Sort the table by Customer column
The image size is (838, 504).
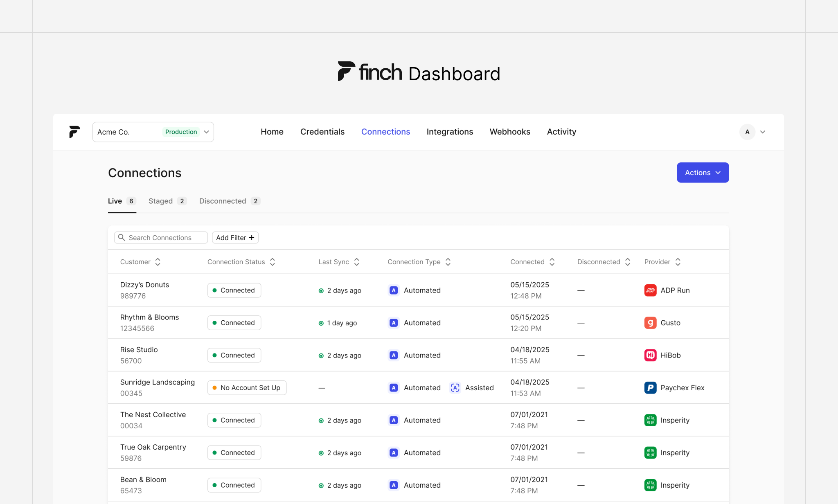(x=158, y=262)
